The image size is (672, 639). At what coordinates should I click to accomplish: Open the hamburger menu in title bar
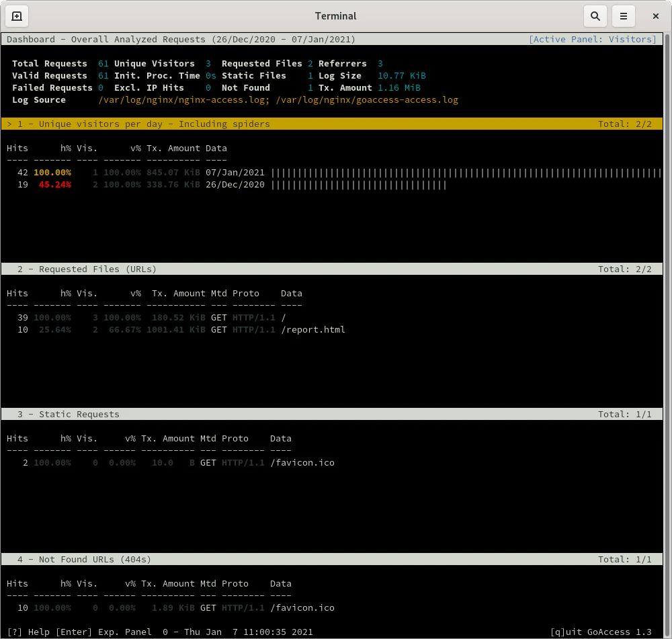pos(624,16)
